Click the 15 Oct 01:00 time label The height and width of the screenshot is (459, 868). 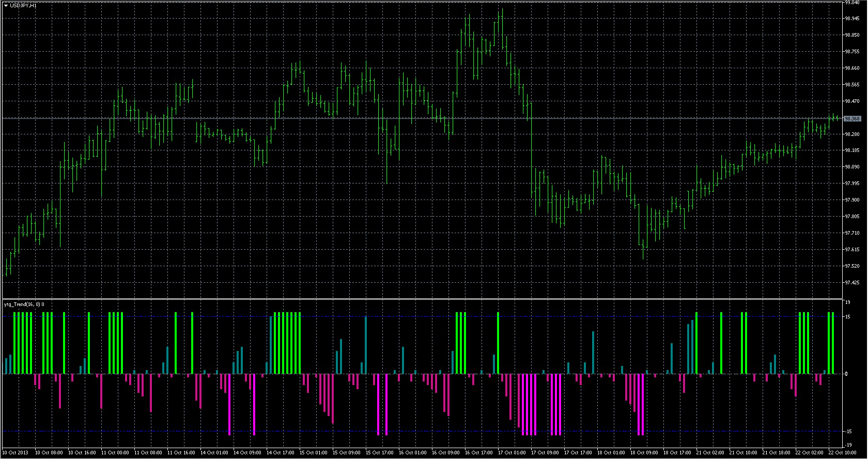314,453
